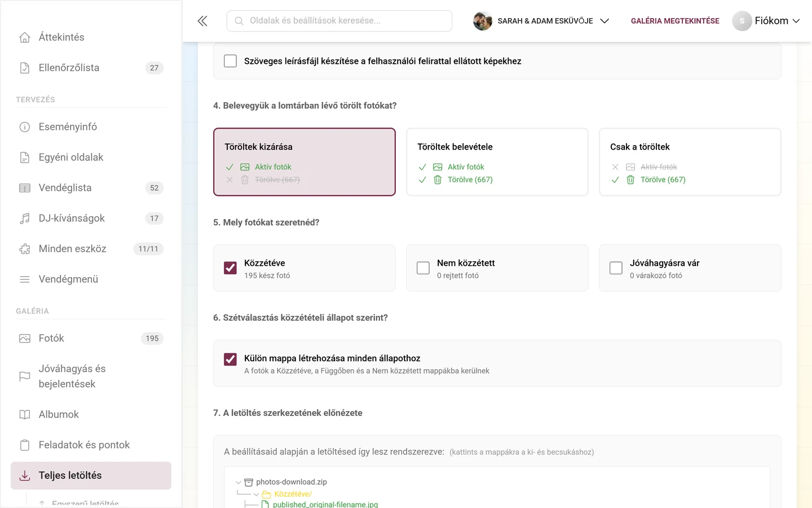Uncheck Külön mappa létrehozása minden állapothoz
The width and height of the screenshot is (812, 508).
pos(230,360)
